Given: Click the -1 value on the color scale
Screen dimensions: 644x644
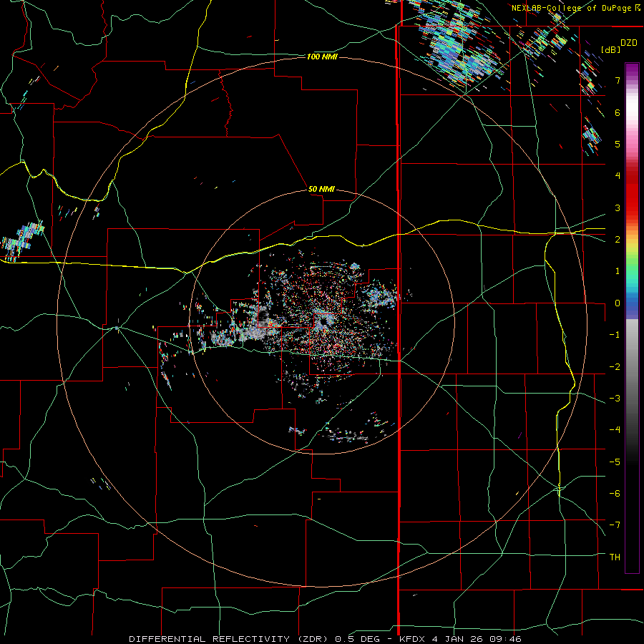Looking at the screenshot, I should 615,335.
